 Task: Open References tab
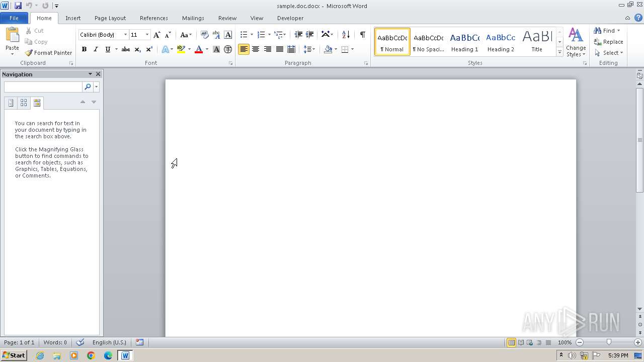154,18
